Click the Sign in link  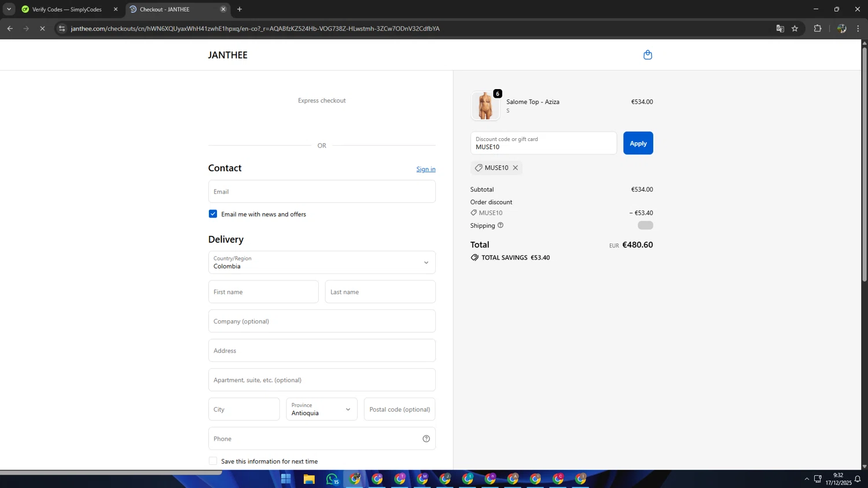[426, 169]
